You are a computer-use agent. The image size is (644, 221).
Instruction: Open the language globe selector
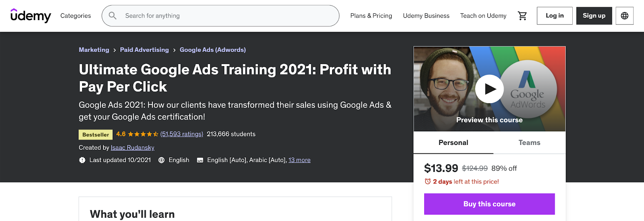[x=624, y=16]
